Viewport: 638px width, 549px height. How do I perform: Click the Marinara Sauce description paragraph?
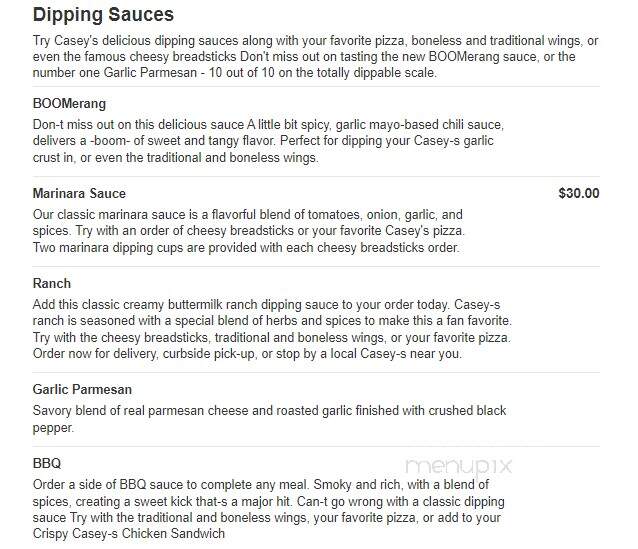[x=249, y=231]
